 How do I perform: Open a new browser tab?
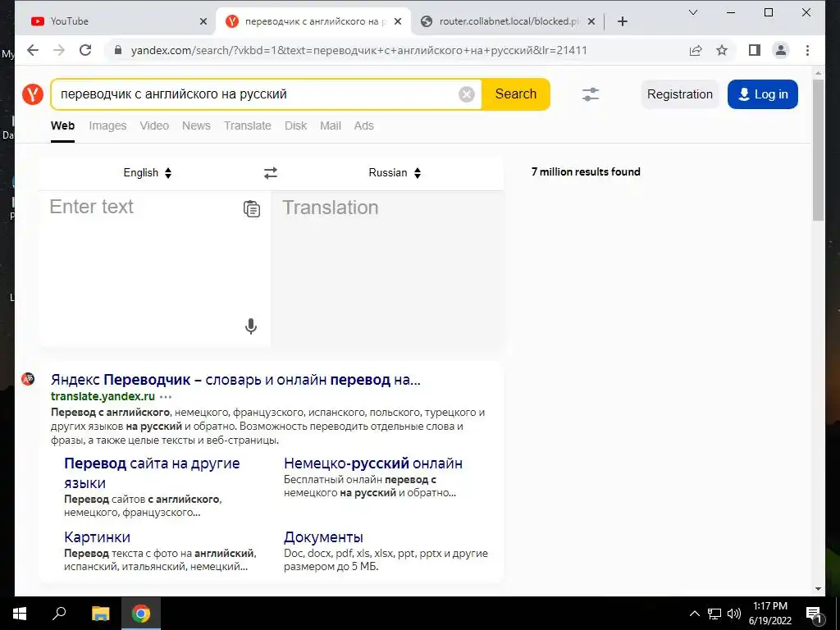pyautogui.click(x=623, y=21)
